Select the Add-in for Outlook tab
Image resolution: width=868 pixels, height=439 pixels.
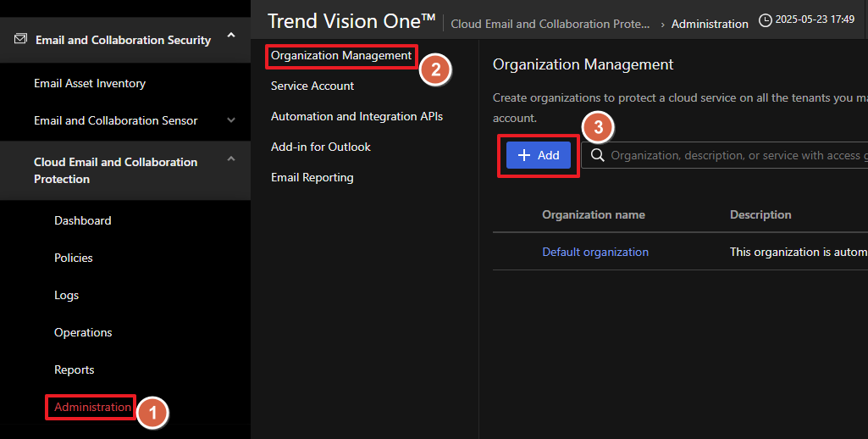[x=321, y=147]
